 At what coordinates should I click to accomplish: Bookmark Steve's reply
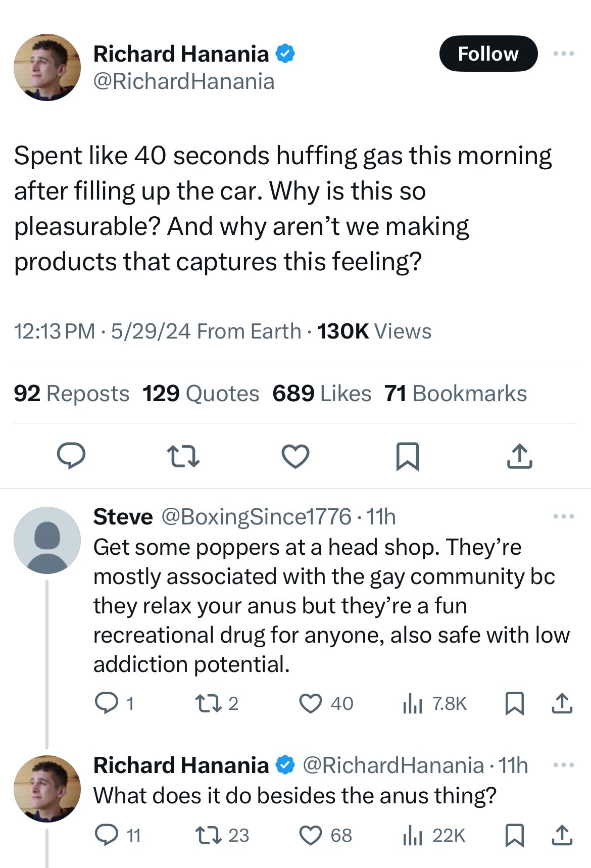[514, 703]
